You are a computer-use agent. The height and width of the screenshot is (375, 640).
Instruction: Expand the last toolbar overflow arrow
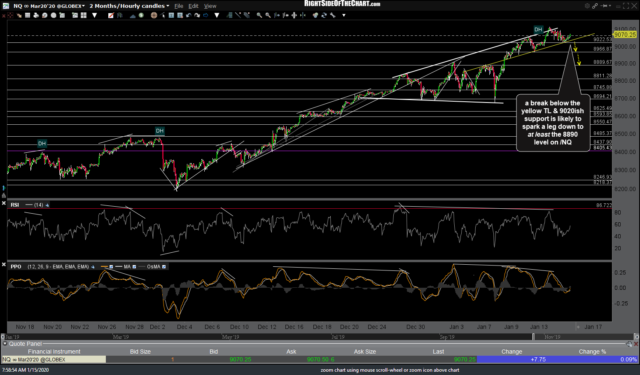tap(344, 16)
